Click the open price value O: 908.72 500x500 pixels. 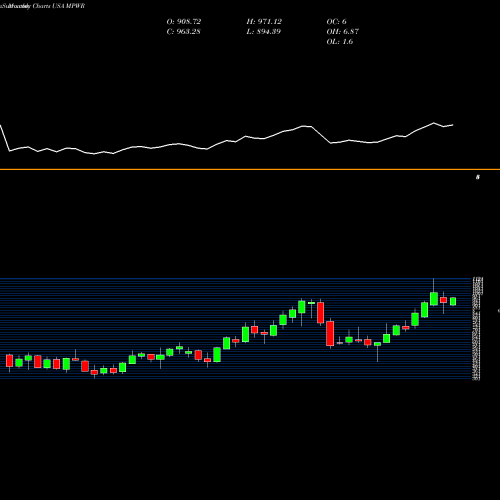pyautogui.click(x=184, y=22)
